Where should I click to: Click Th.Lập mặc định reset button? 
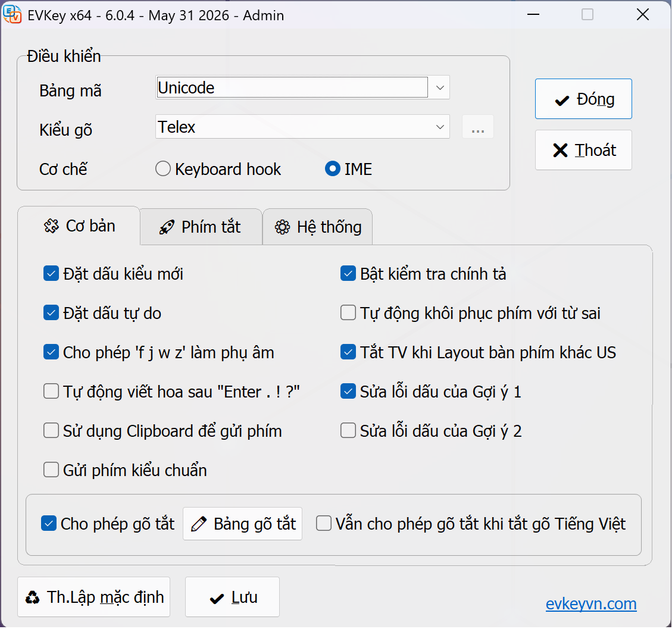coord(94,597)
